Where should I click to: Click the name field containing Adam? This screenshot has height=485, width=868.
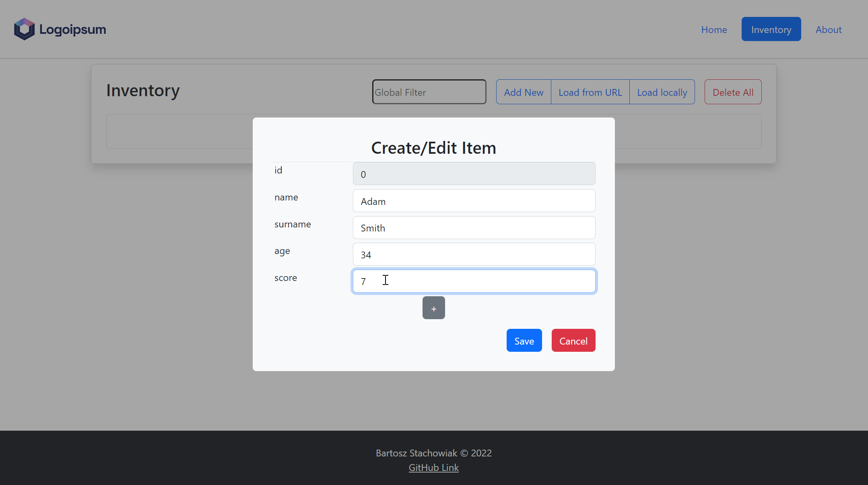pos(474,200)
